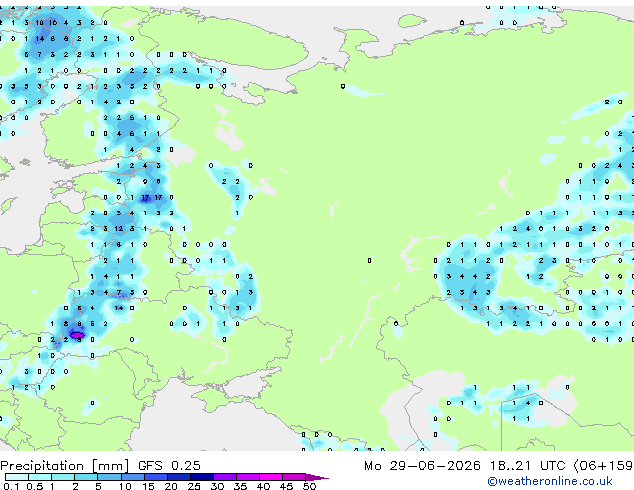This screenshot has height=490, width=634.
Task: Click legend label '45'
Action: click(x=286, y=486)
